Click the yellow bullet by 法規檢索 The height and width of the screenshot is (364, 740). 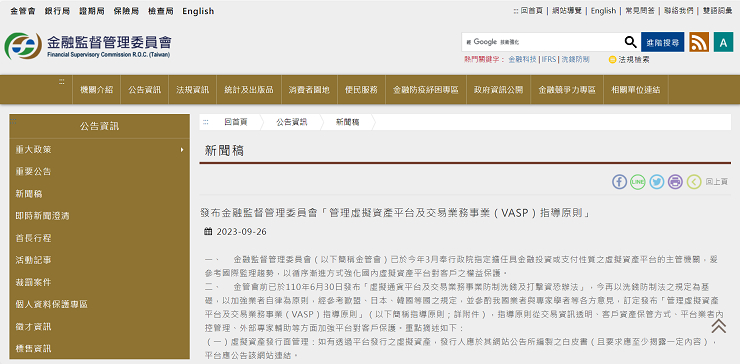(612, 60)
